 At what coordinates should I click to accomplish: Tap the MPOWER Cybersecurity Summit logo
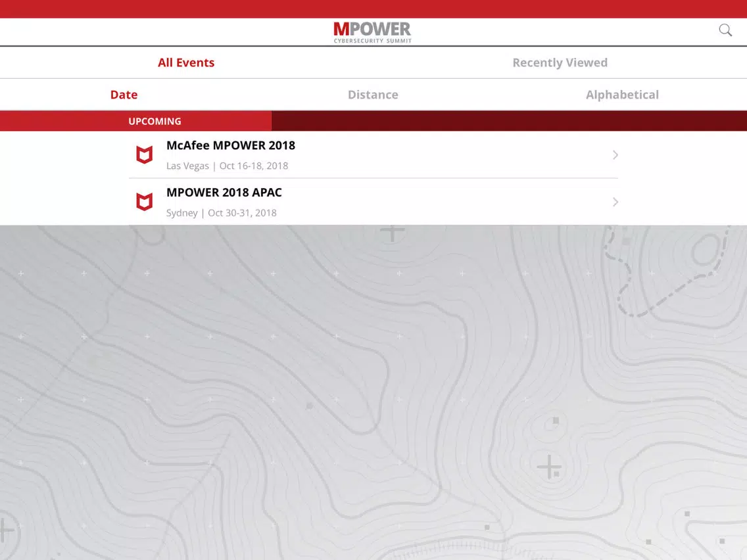coord(373,32)
